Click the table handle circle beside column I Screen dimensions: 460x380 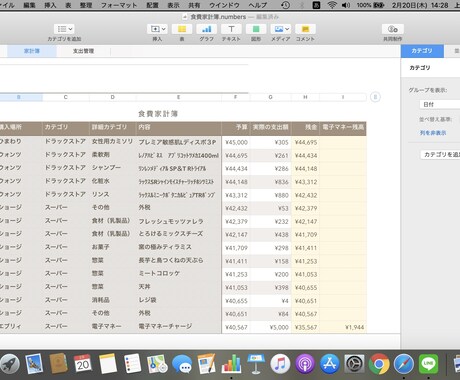[375, 97]
